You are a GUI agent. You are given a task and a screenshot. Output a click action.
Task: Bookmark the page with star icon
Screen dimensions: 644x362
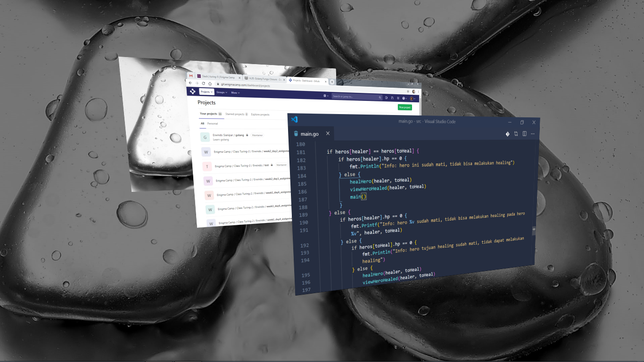[x=408, y=91]
